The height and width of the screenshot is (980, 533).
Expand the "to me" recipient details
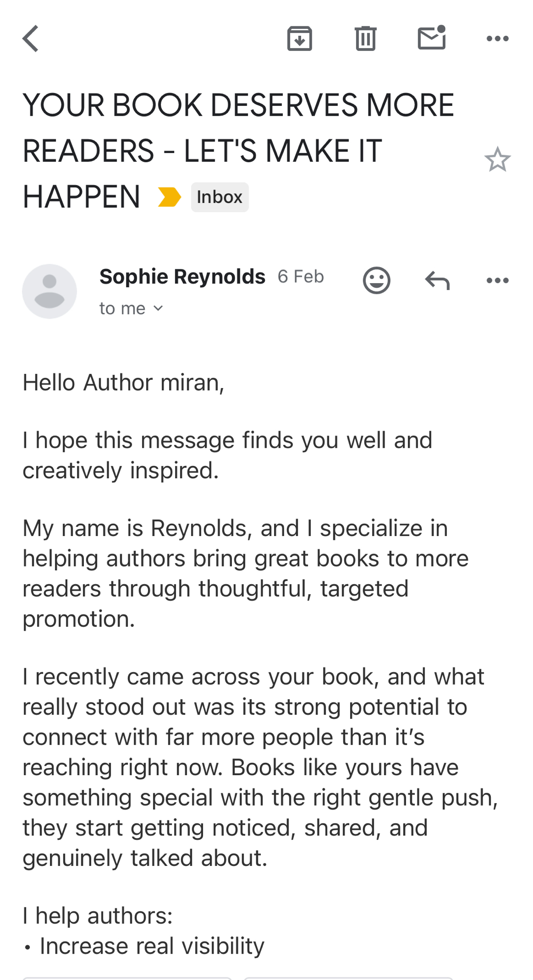(x=131, y=308)
